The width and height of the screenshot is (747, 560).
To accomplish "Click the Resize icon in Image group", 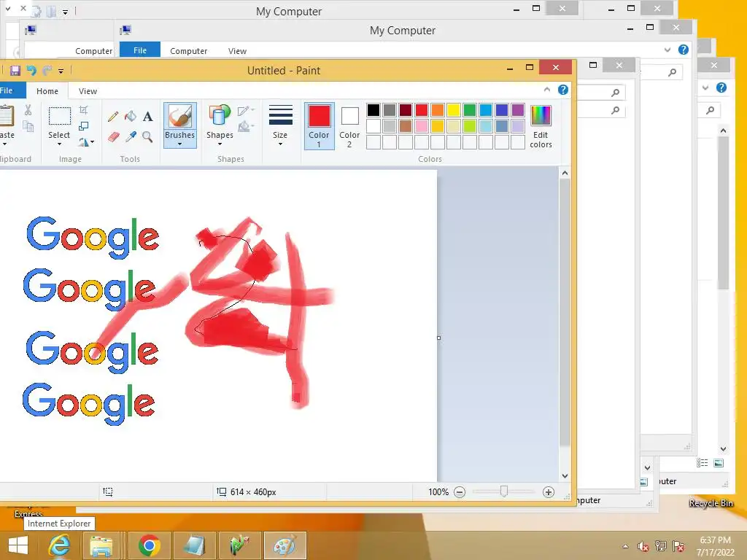I will coord(84,126).
